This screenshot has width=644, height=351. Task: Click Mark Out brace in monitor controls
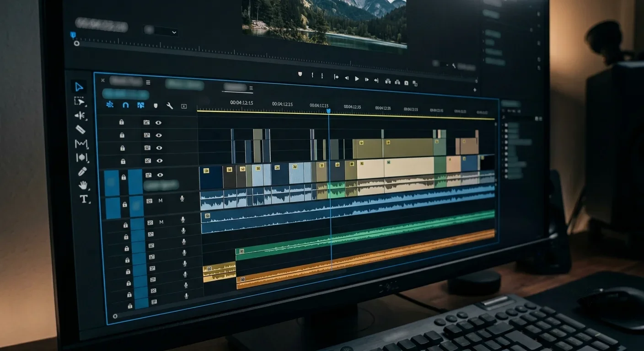click(322, 76)
